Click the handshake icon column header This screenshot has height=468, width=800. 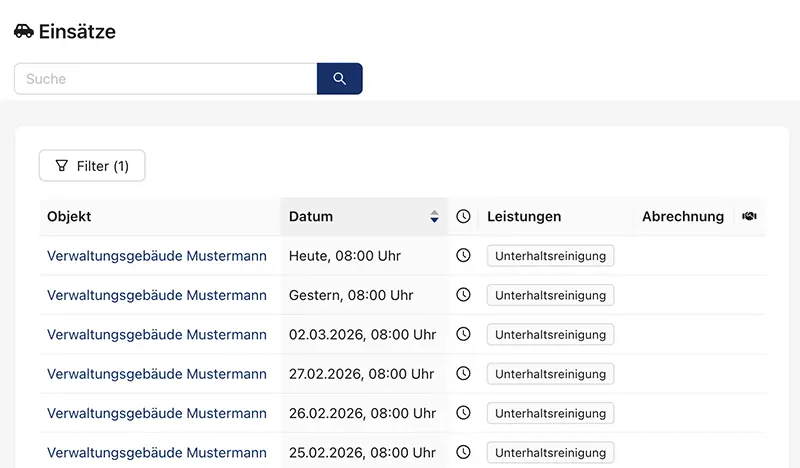(749, 216)
